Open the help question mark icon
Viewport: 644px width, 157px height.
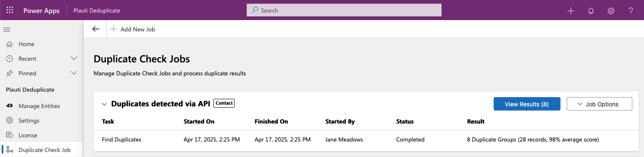coord(631,10)
